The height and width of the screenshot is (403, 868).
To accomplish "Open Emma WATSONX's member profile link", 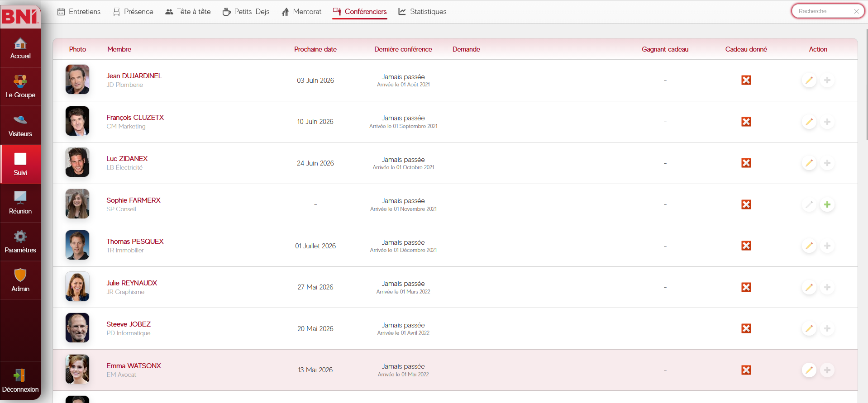I will tap(134, 366).
